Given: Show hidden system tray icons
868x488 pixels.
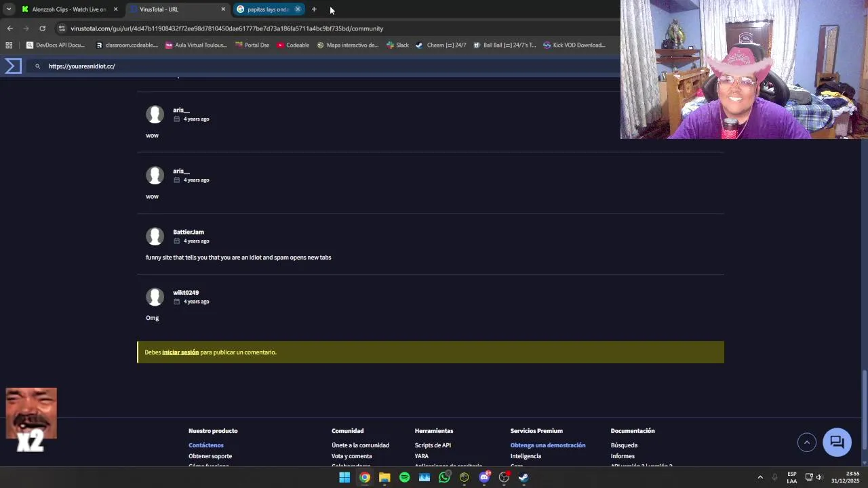Looking at the screenshot, I should click(760, 477).
